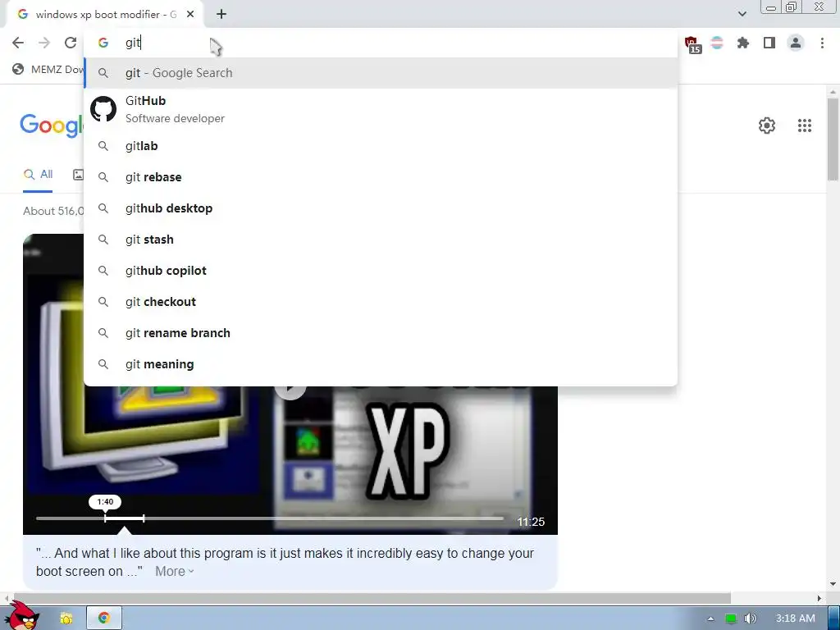Open the profile avatar menu
Screen dimensions: 840x630
pos(796,43)
